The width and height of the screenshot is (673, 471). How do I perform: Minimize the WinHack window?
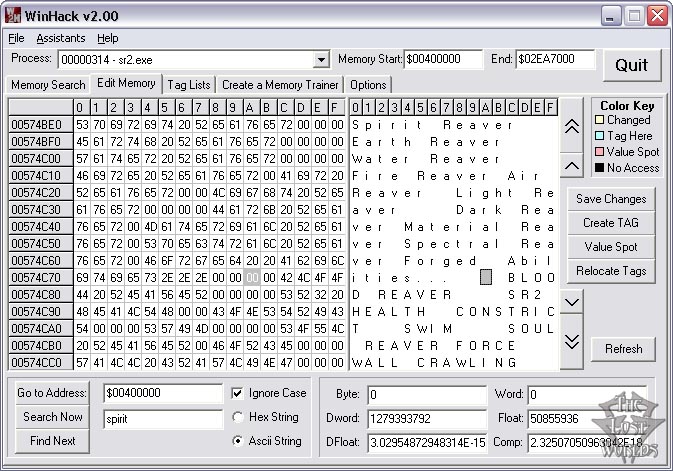pos(610,16)
